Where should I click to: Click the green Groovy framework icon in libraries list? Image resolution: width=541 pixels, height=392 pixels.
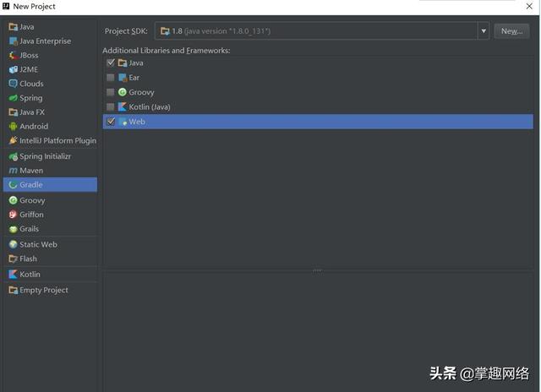(x=123, y=92)
